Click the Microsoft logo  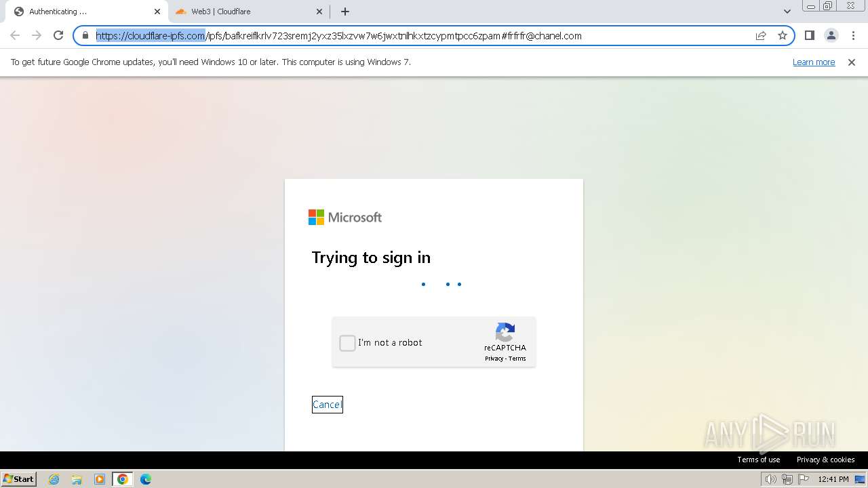coord(345,218)
